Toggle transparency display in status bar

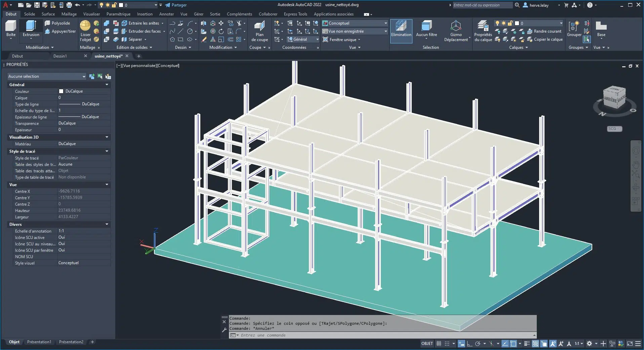535,344
